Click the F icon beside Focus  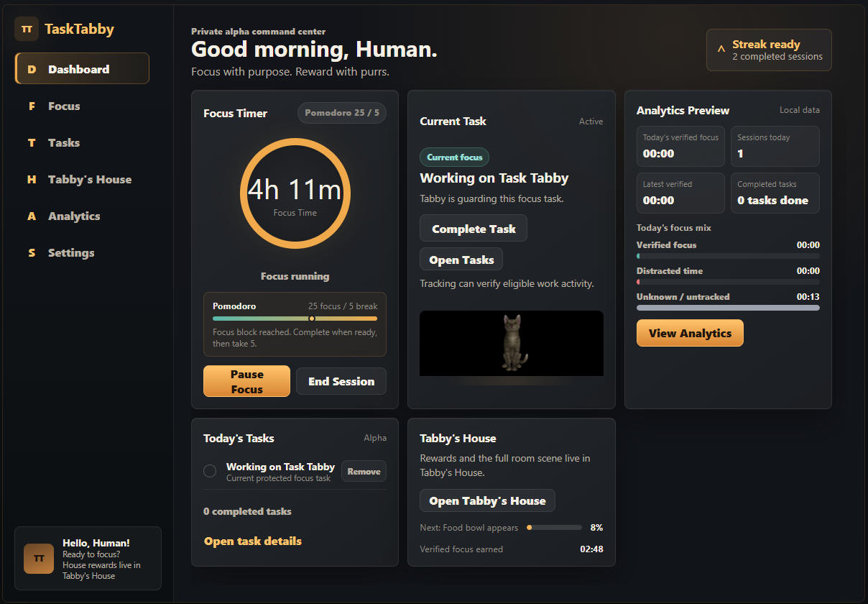tap(32, 106)
